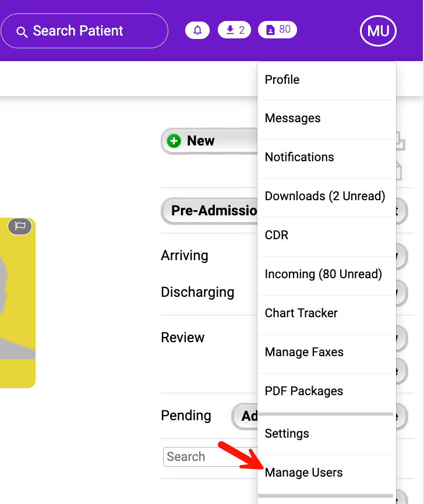The height and width of the screenshot is (504, 424).
Task: Open Downloads (2 Unread) menu entry
Action: (x=324, y=196)
